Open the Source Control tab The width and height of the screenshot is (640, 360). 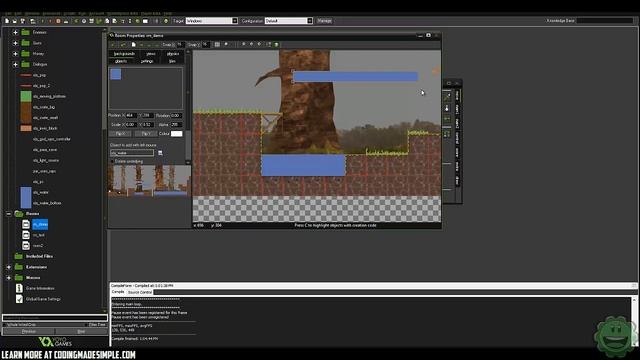point(140,292)
